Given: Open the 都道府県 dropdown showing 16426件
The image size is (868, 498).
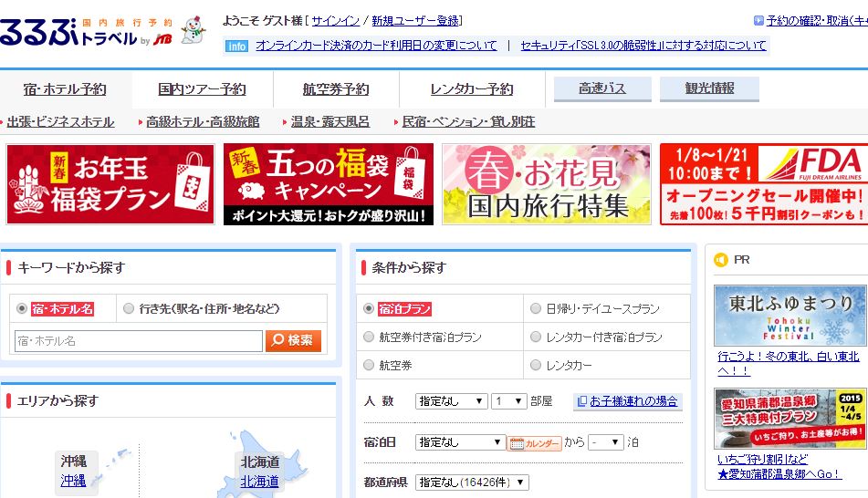Looking at the screenshot, I should coord(472,482).
